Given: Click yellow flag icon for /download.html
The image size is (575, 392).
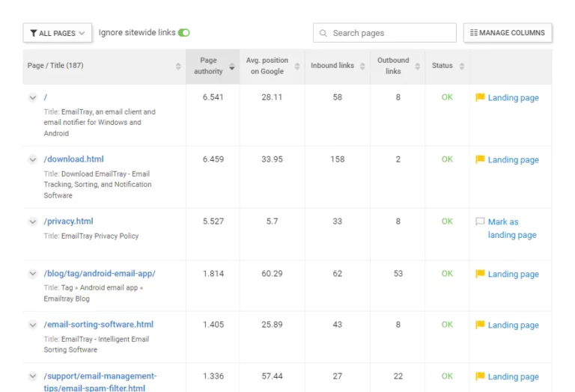Looking at the screenshot, I should 480,159.
